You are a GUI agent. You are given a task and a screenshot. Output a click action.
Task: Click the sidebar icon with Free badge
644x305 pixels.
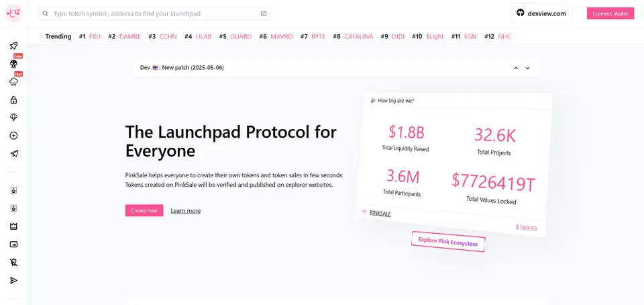pyautogui.click(x=13, y=64)
